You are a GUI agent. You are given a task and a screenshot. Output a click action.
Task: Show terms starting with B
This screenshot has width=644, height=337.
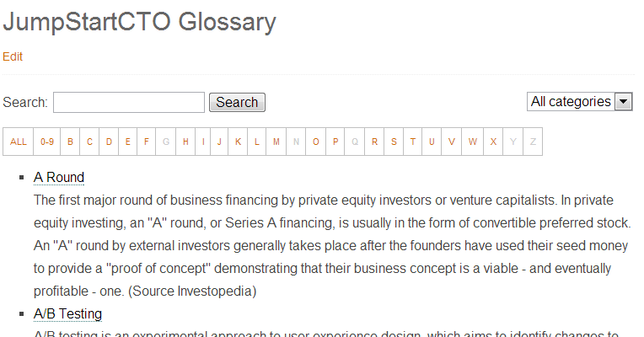tap(71, 142)
